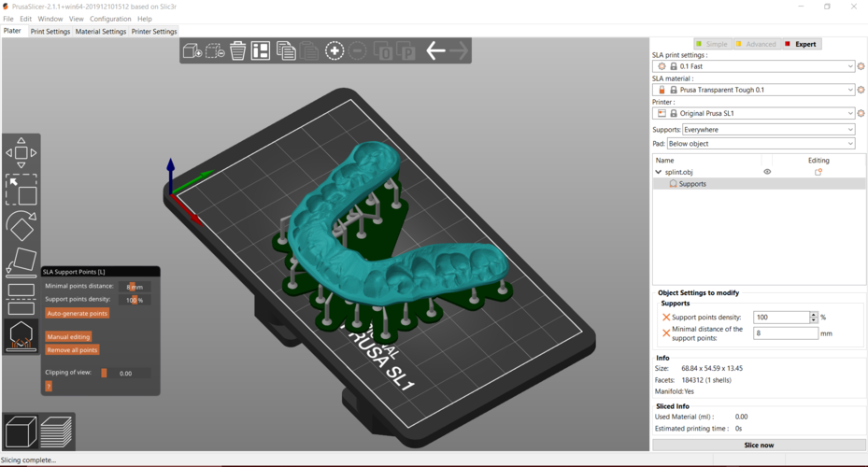Viewport: 868px width, 467px height.
Task: Click the Remove instance minus icon
Action: click(x=358, y=51)
